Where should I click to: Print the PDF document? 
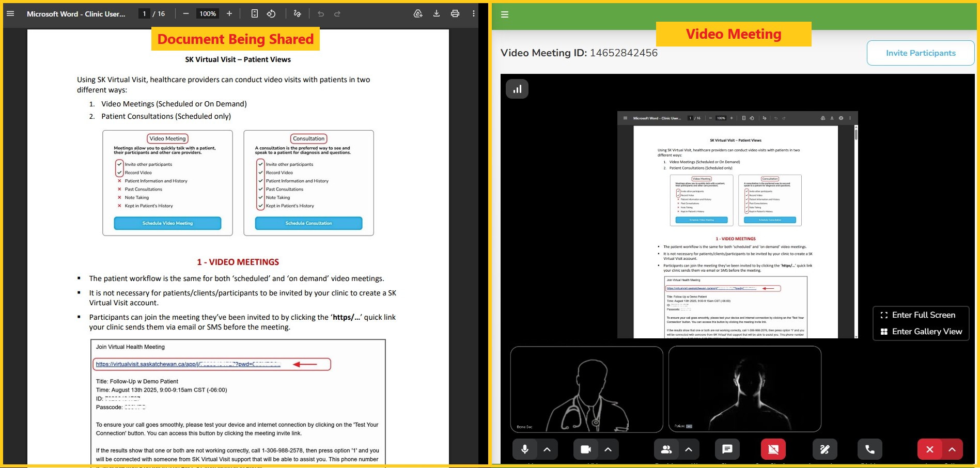coord(455,14)
